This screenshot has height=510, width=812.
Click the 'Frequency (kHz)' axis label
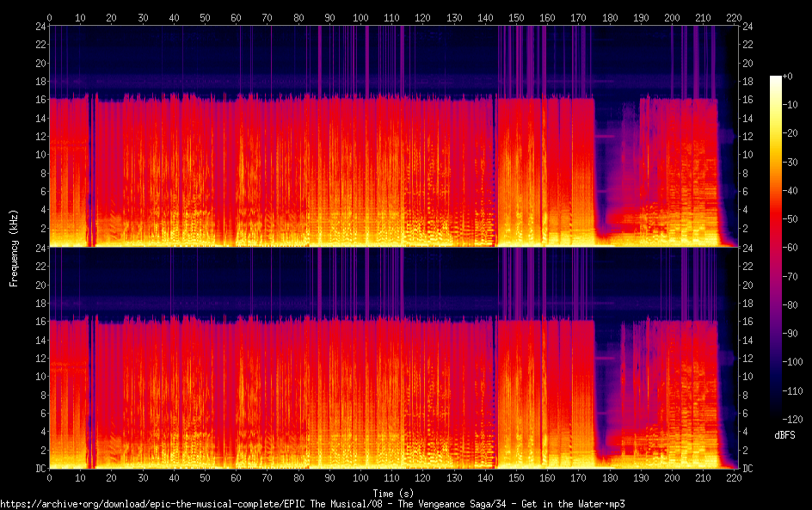(x=14, y=247)
